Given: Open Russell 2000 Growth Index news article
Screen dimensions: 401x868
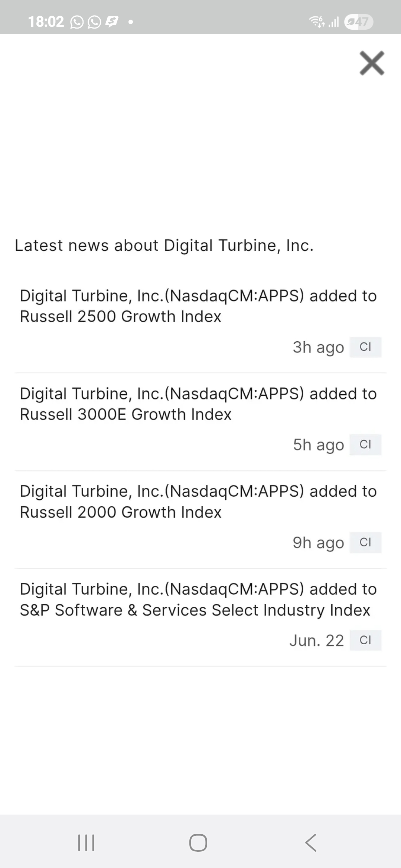Looking at the screenshot, I should 198,502.
